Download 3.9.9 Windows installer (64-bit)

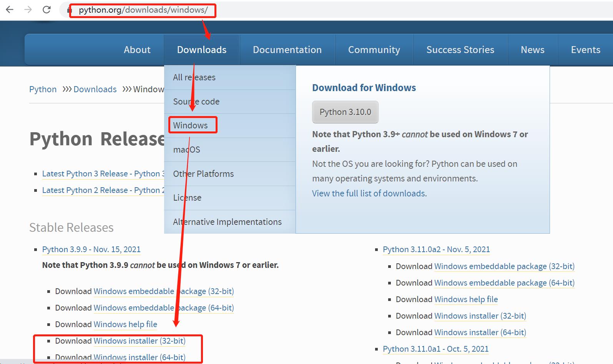(140, 357)
